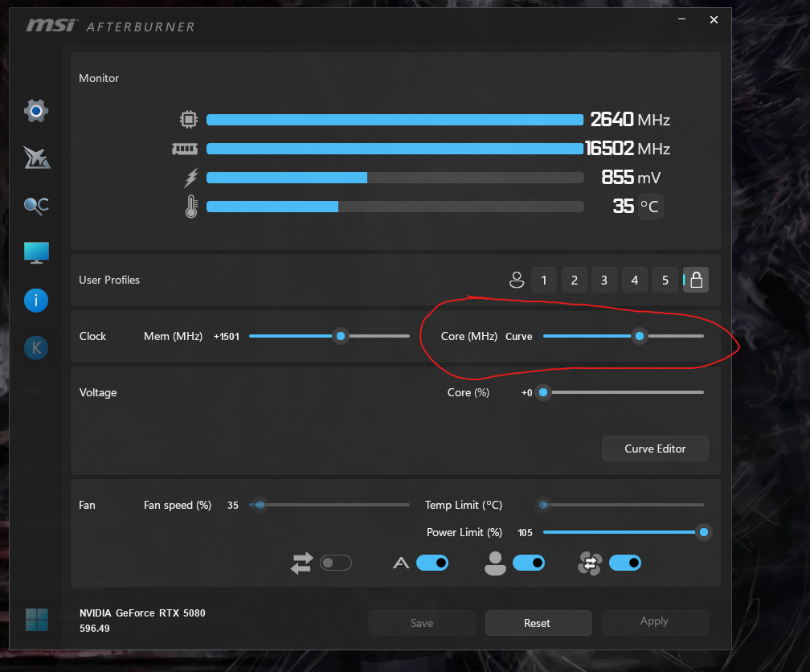This screenshot has height=672, width=810.
Task: Click the fan sync arrows icon
Action: click(301, 563)
